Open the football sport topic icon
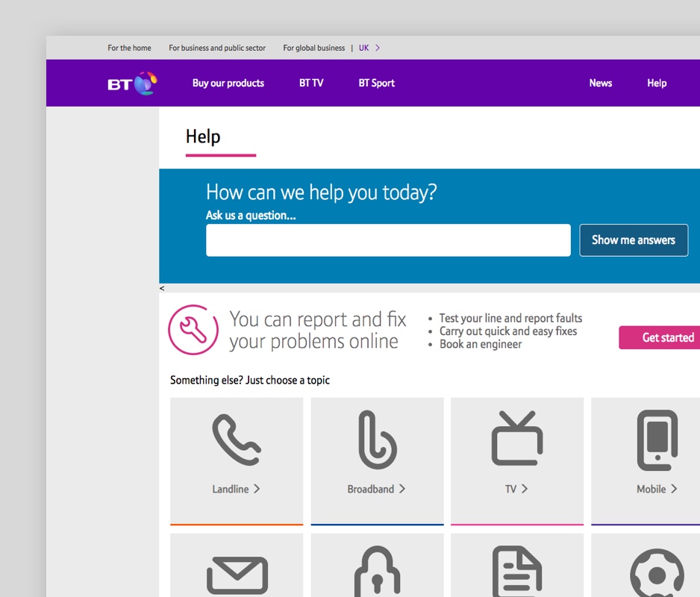Image resolution: width=700 pixels, height=597 pixels. 657,575
